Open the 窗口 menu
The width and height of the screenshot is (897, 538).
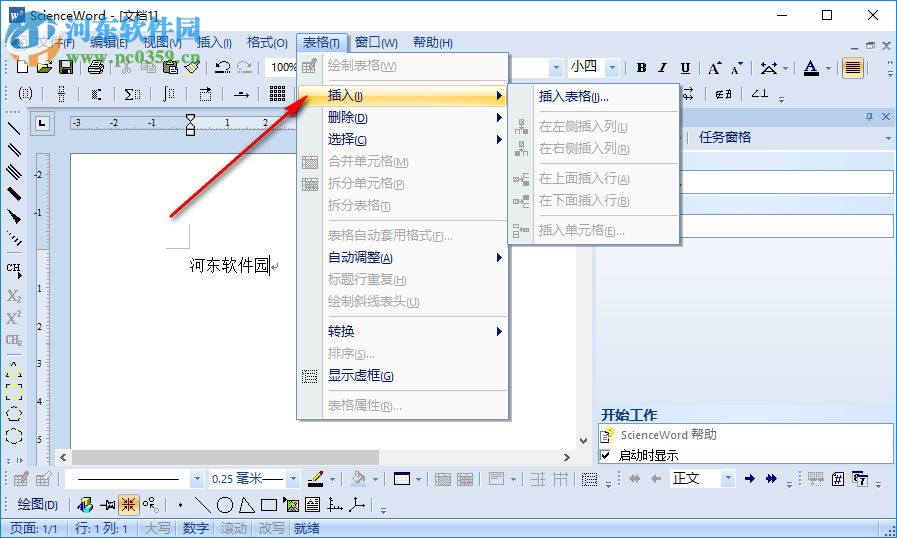point(376,43)
